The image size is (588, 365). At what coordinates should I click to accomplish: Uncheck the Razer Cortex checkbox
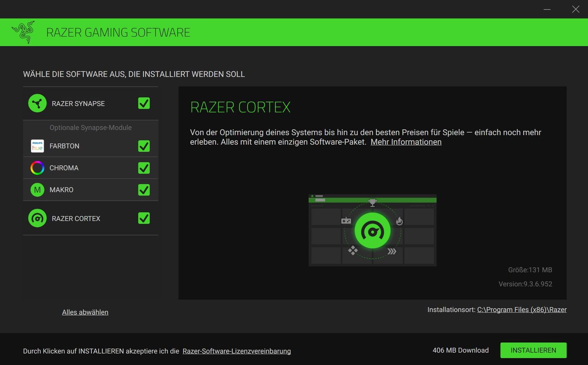coord(144,218)
